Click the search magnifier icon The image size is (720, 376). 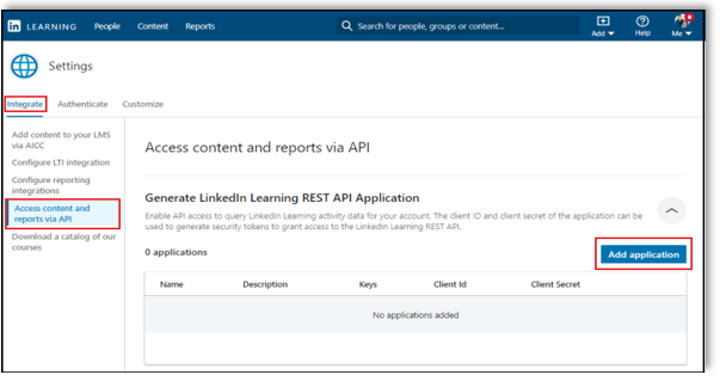tap(347, 26)
